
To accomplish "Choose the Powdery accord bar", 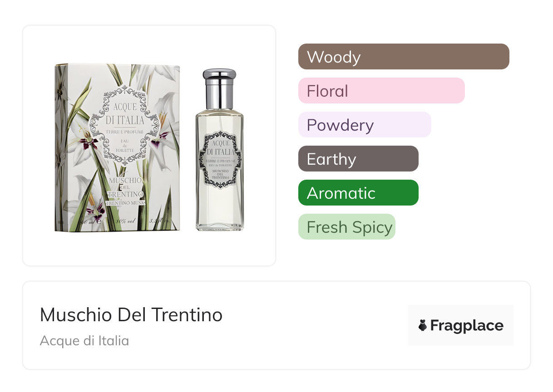I will 365,125.
